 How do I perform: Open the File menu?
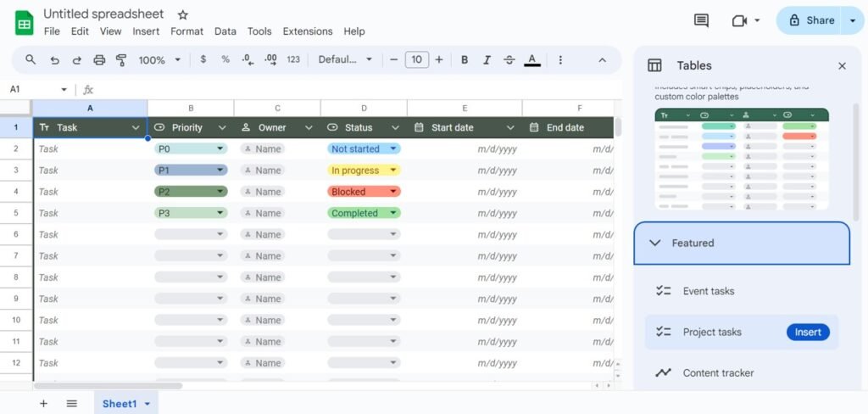pos(52,31)
